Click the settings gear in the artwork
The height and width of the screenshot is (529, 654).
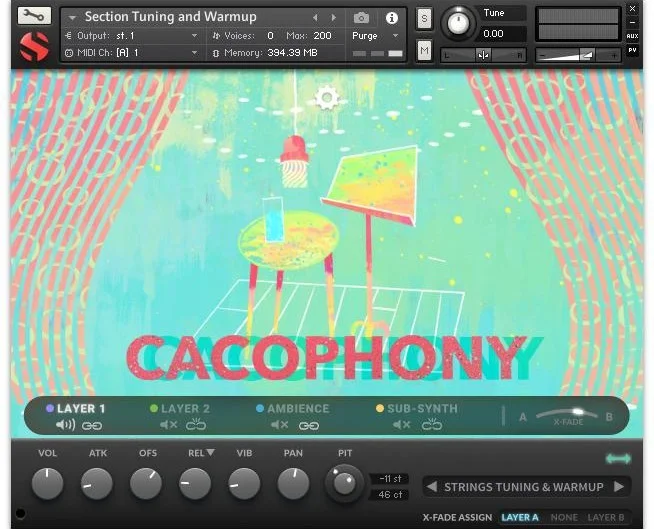327,98
